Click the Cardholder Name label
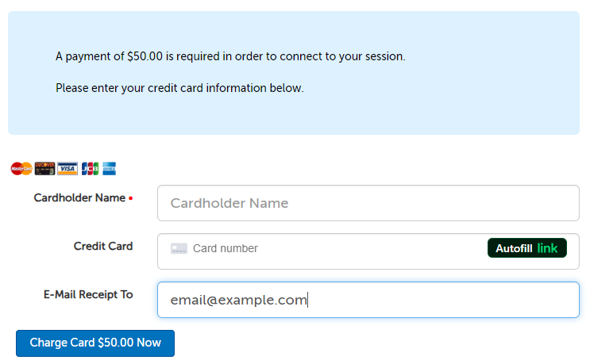This screenshot has height=364, width=590. (x=79, y=197)
